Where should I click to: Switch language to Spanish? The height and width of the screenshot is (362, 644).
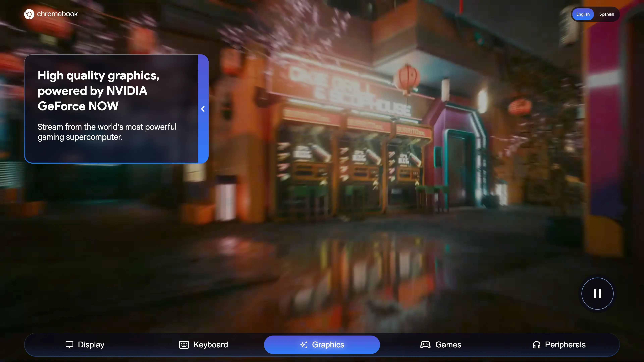click(x=606, y=14)
